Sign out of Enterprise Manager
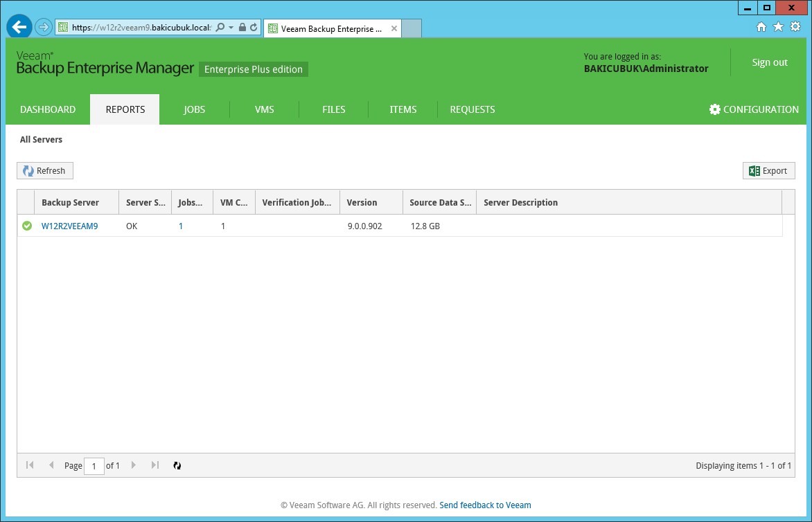The image size is (812, 522). (x=770, y=62)
